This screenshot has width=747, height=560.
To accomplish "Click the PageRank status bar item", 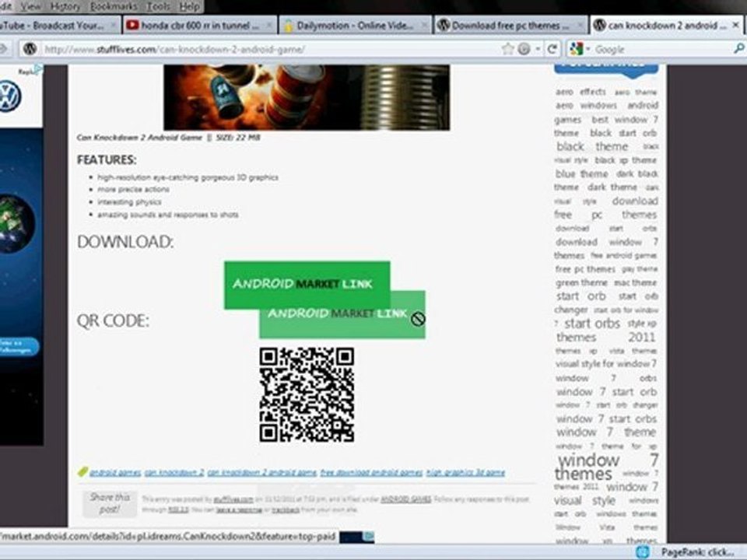I will click(697, 552).
